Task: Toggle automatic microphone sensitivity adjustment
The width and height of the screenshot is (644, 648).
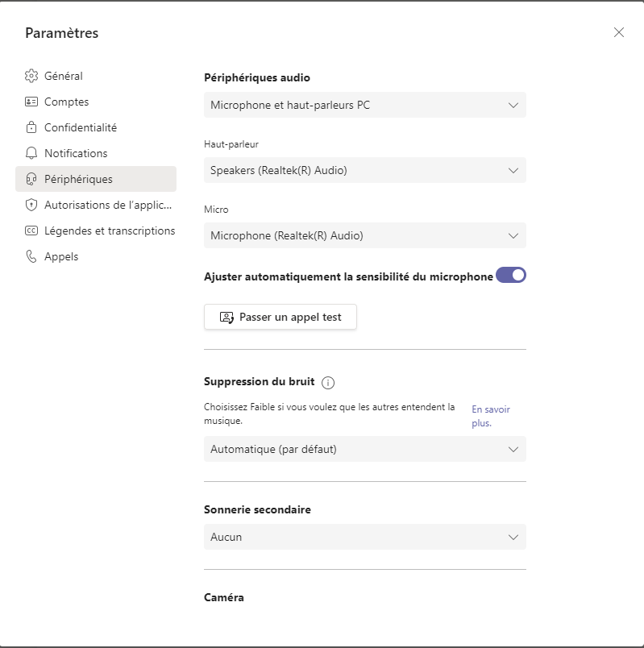Action: click(x=511, y=275)
